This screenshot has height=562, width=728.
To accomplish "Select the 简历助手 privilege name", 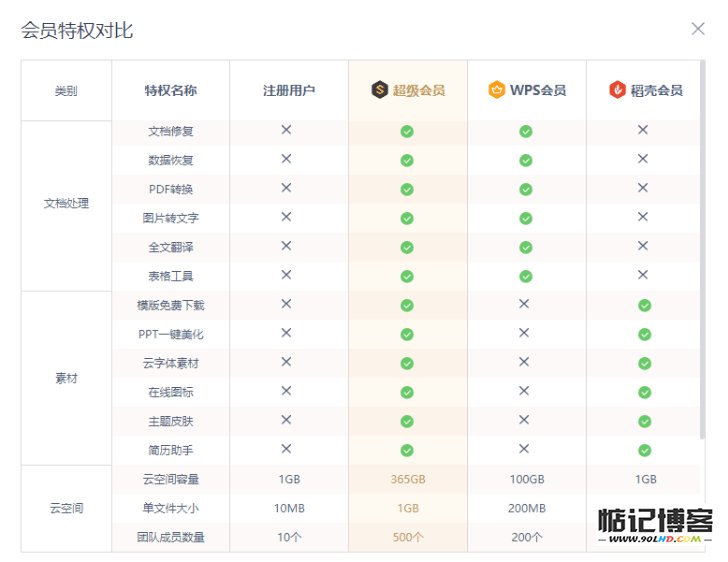I will tap(170, 450).
